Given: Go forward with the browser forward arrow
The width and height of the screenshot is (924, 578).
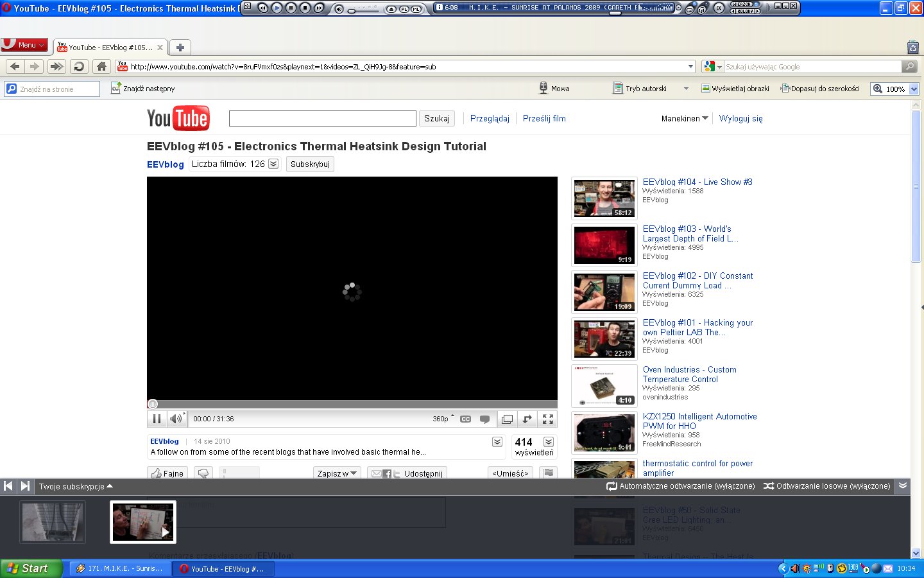Looking at the screenshot, I should coord(35,66).
